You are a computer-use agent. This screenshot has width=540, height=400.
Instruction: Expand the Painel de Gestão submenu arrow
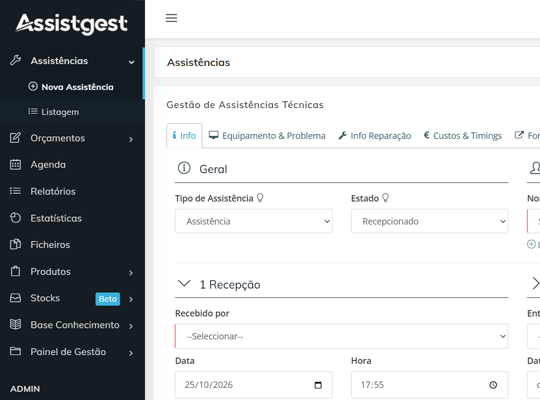click(131, 353)
